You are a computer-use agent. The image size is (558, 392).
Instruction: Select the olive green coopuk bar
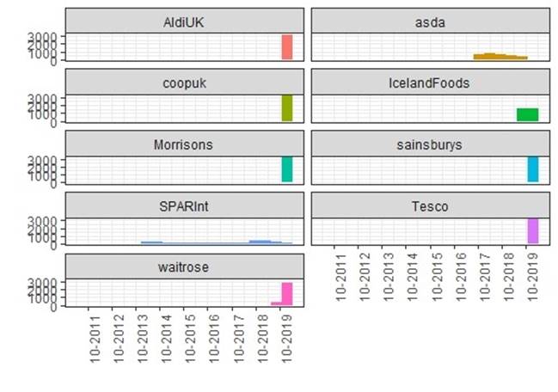tap(287, 107)
